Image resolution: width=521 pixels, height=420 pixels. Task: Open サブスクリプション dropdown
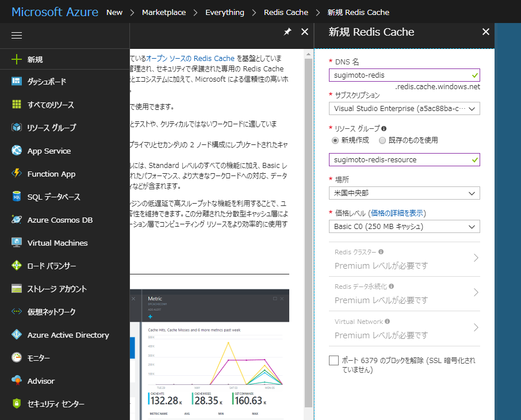click(404, 108)
